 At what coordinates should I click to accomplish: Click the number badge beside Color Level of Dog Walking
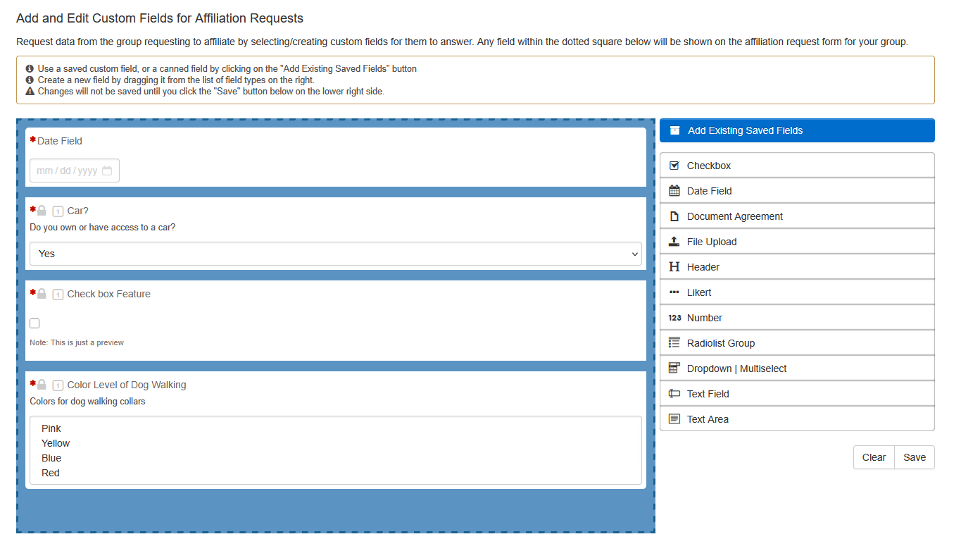[x=58, y=385]
